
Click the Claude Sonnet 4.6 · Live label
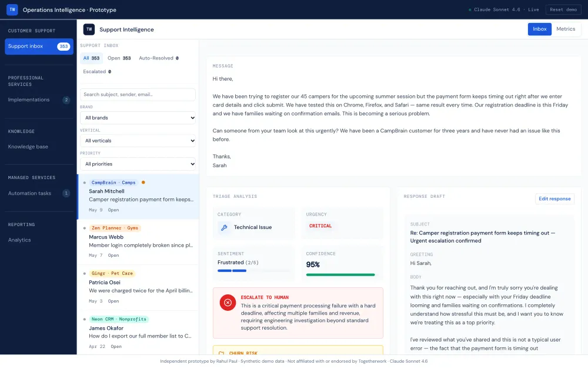pos(506,10)
